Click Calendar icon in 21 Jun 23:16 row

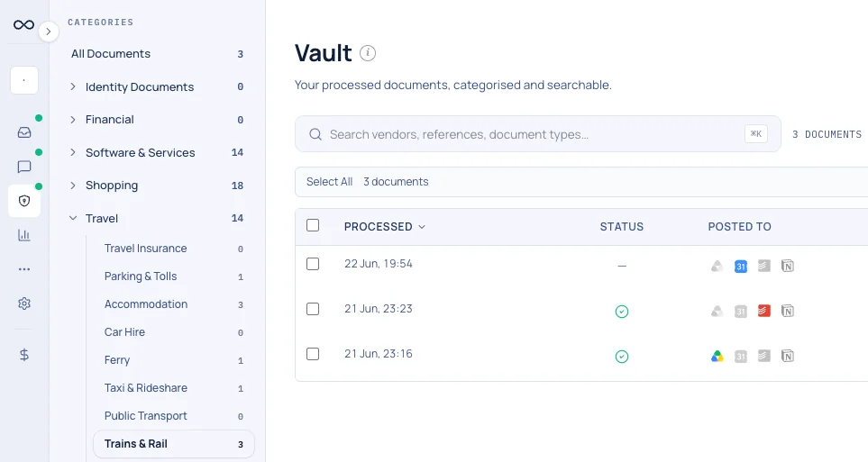pyautogui.click(x=741, y=357)
